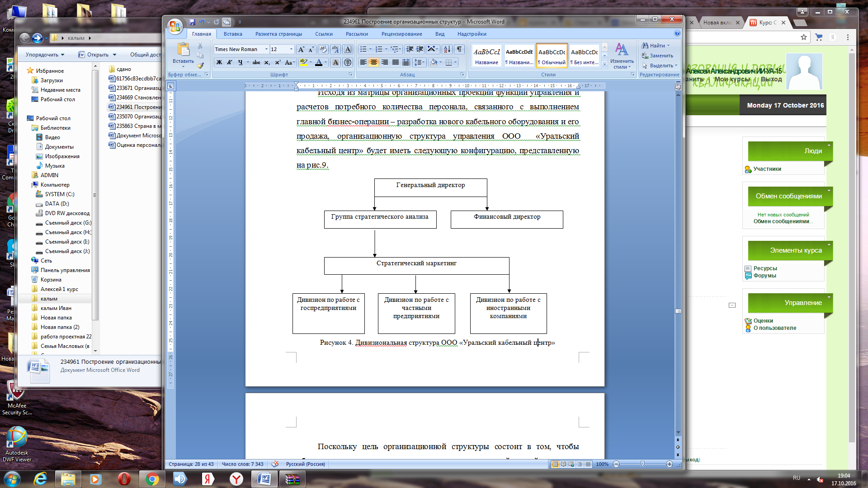Open the numbering list dropdown arrow

[x=386, y=49]
